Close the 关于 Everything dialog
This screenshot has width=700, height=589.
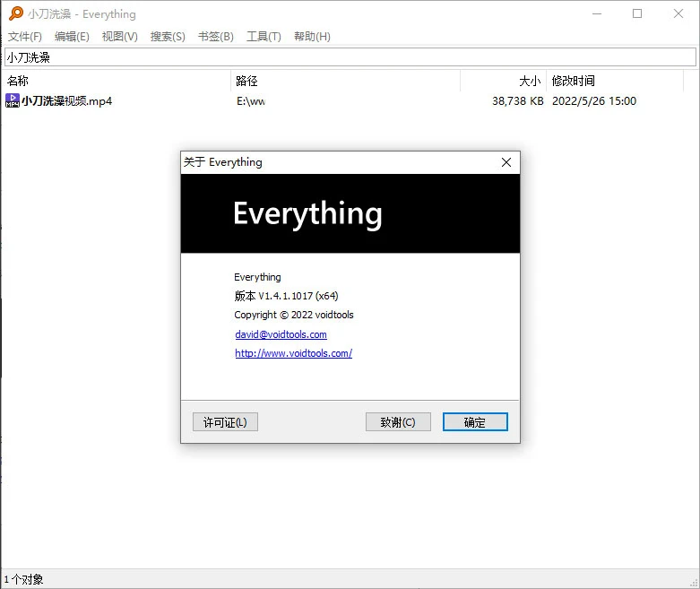(506, 162)
